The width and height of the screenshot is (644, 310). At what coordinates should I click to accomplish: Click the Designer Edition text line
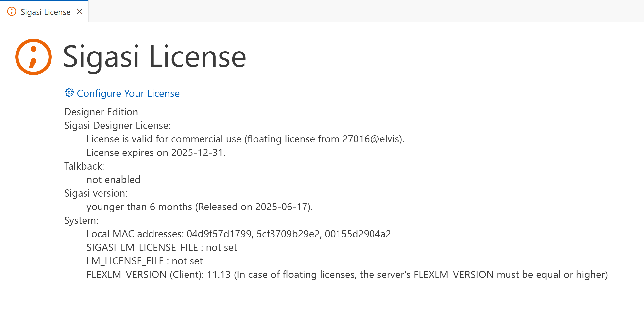coord(101,112)
